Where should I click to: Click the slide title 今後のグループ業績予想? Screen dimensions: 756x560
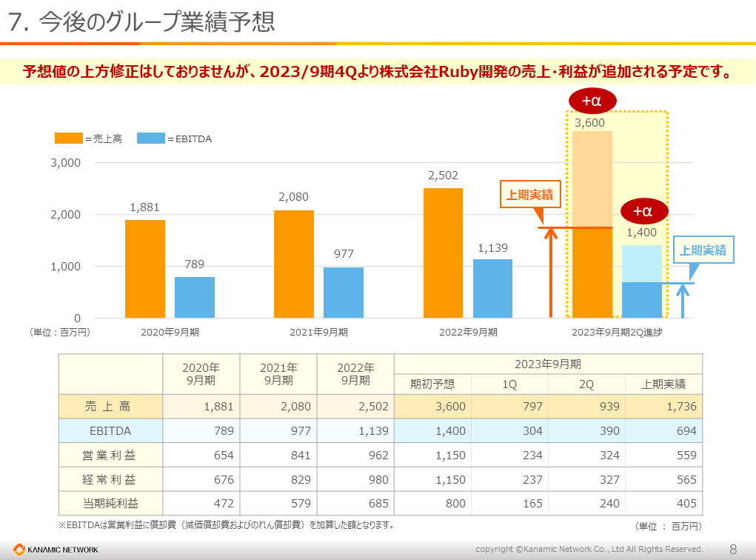click(x=157, y=21)
